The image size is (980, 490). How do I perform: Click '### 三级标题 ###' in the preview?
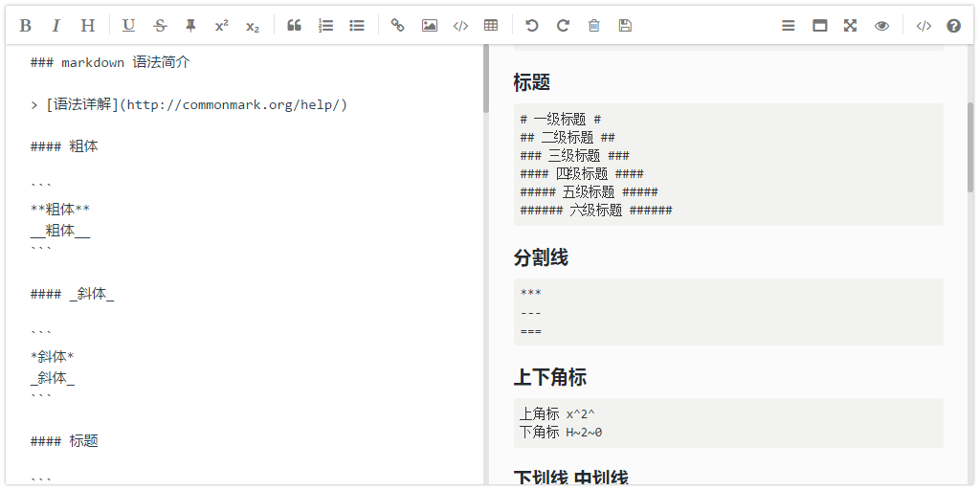tap(574, 156)
